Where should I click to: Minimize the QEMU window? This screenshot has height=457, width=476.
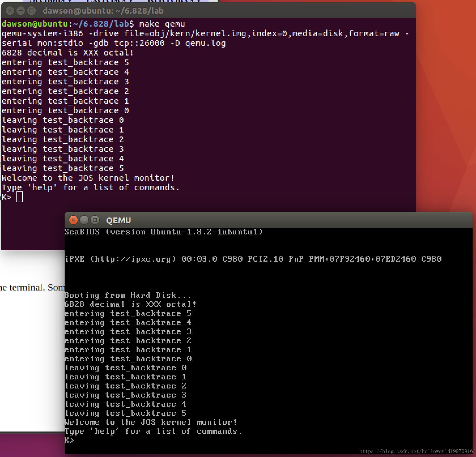(84, 220)
